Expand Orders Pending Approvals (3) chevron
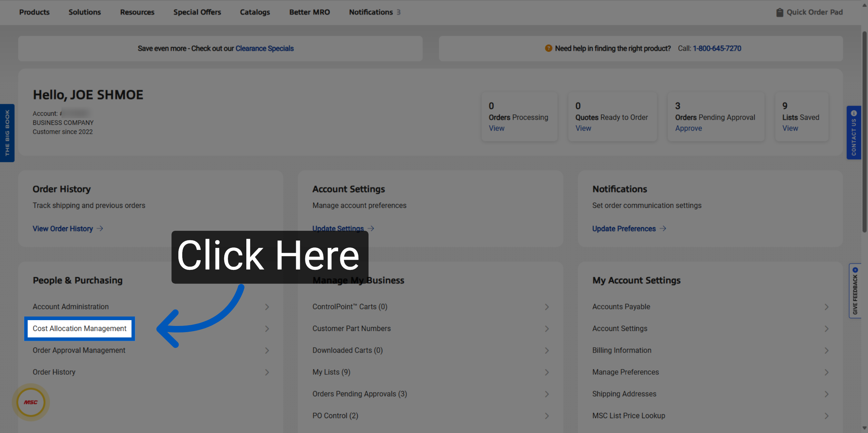 (547, 394)
